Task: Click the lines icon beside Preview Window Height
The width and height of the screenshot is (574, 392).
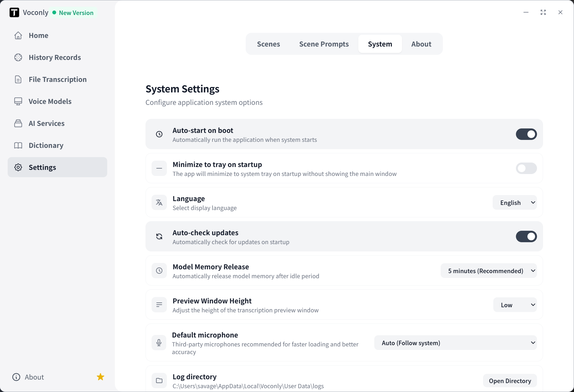Action: [159, 305]
